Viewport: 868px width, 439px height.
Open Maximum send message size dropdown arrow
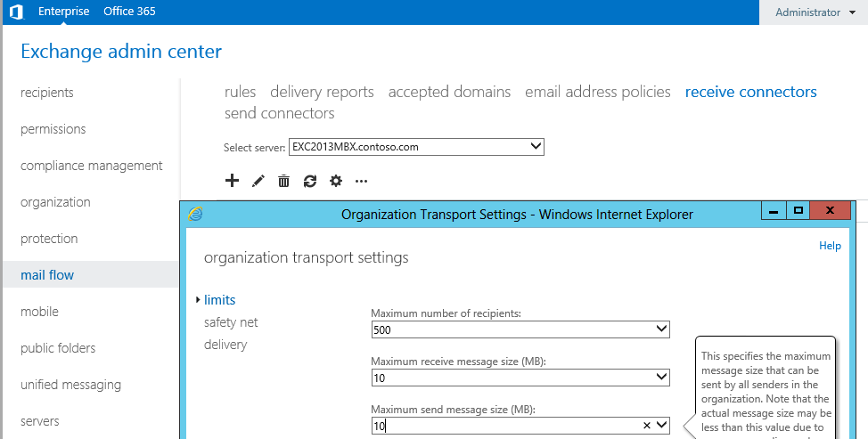660,426
